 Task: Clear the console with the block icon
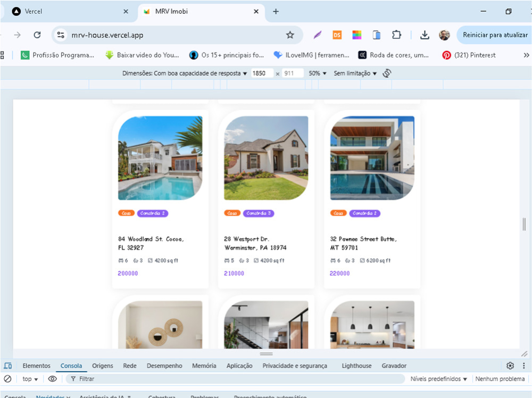coord(7,379)
